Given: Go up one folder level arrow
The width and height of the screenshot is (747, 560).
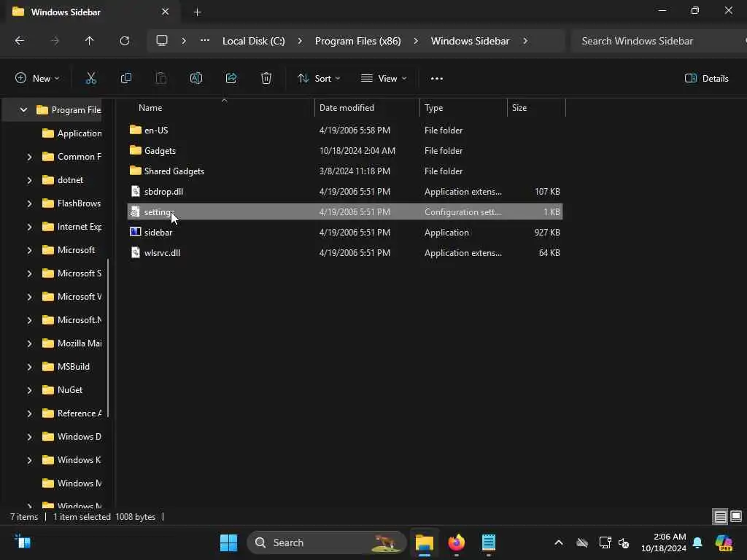Looking at the screenshot, I should (x=89, y=41).
